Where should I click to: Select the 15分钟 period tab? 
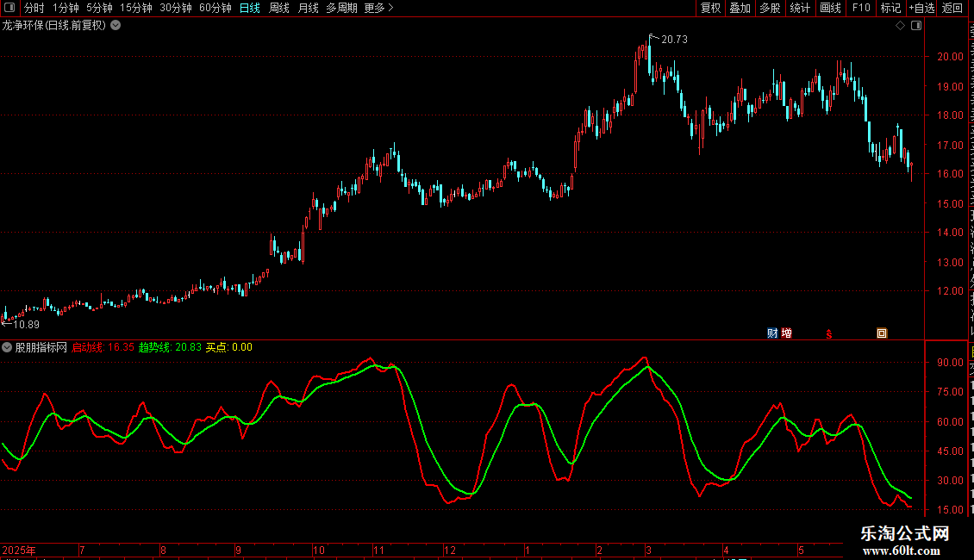[135, 8]
